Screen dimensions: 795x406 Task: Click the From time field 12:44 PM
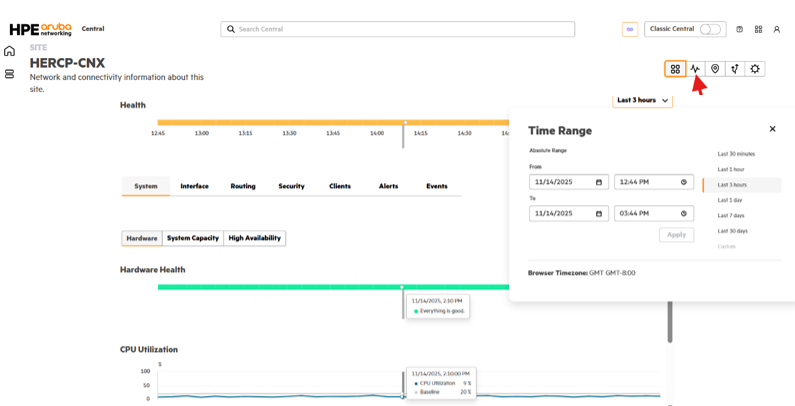click(x=654, y=182)
